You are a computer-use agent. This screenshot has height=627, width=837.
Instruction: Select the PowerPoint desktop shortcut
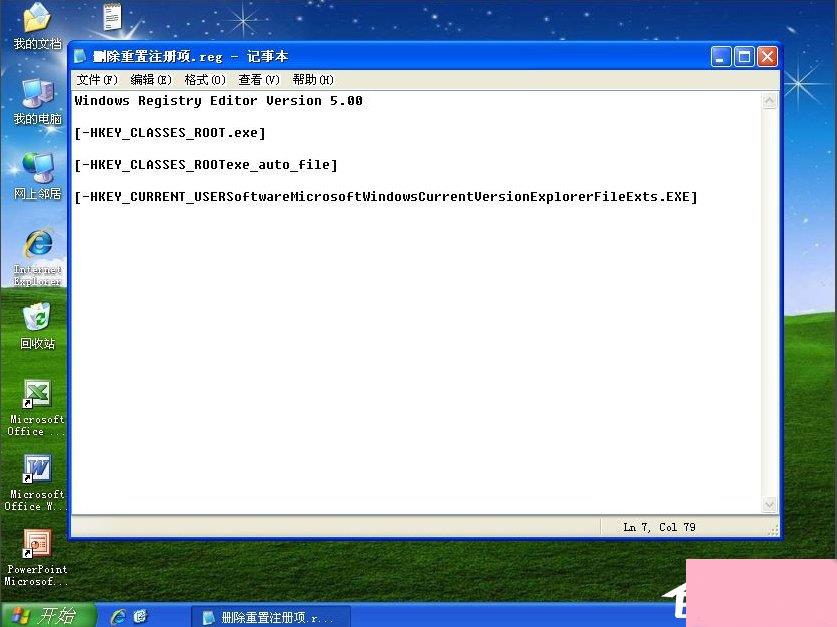pos(36,557)
